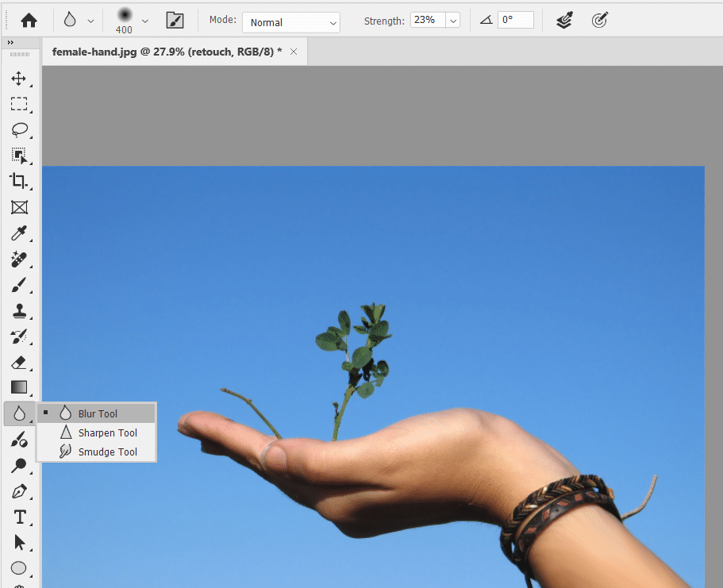The image size is (723, 588).
Task: Enable Sample All Layers for the Blur tool
Action: pyautogui.click(x=564, y=21)
